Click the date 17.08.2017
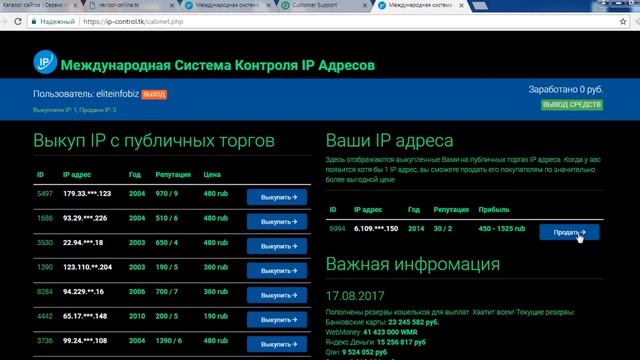Image resolution: width=640 pixels, height=360 pixels. point(355,296)
